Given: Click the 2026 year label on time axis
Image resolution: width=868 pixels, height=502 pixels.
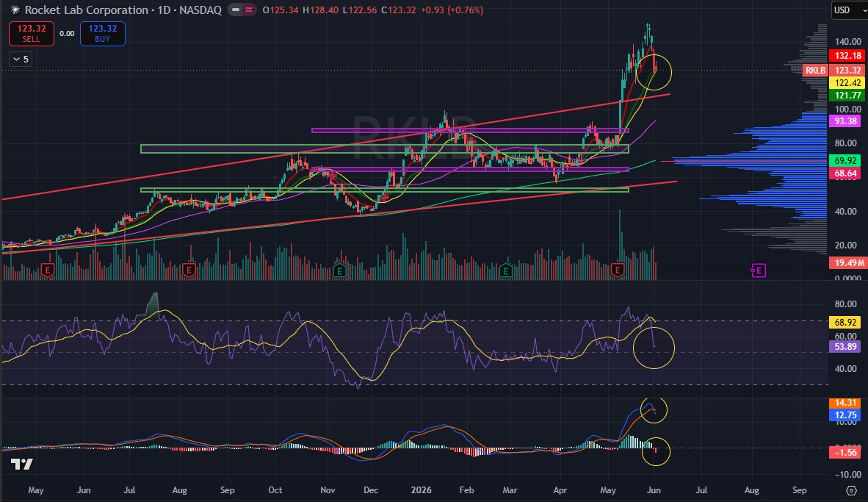Looking at the screenshot, I should click(422, 490).
